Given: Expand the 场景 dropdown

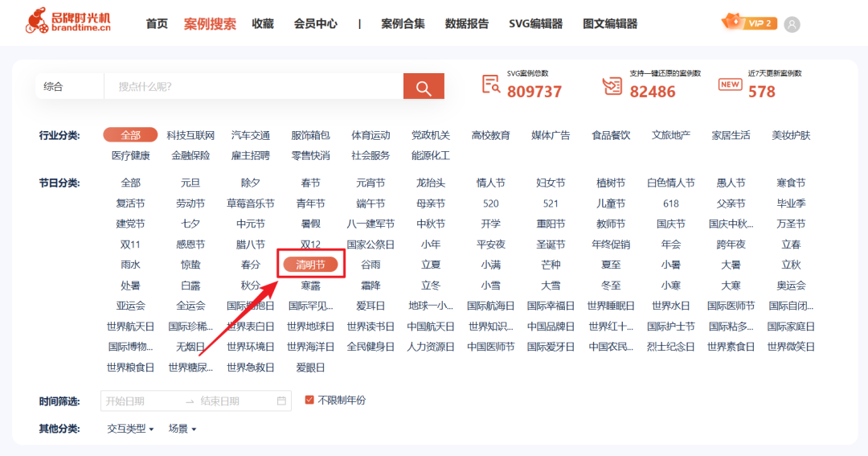Looking at the screenshot, I should [182, 429].
